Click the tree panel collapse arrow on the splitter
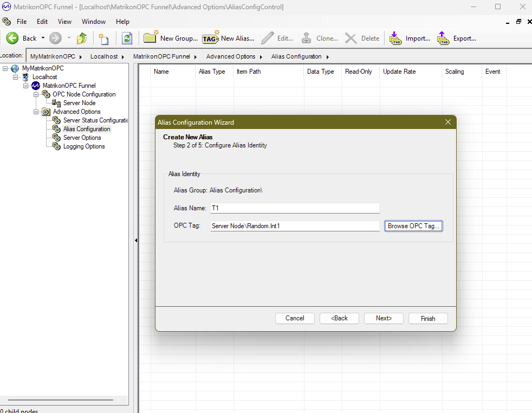Screen dimensions: 532x413 (136, 240)
